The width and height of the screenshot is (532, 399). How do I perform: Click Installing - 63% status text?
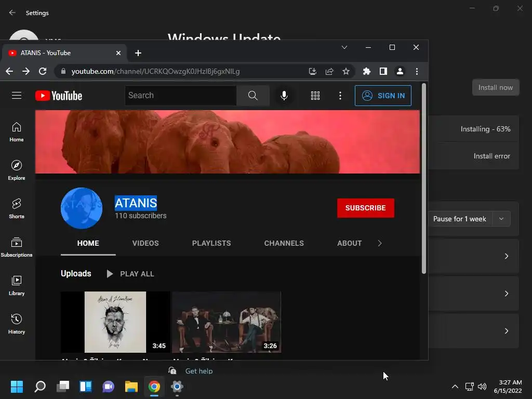(486, 129)
